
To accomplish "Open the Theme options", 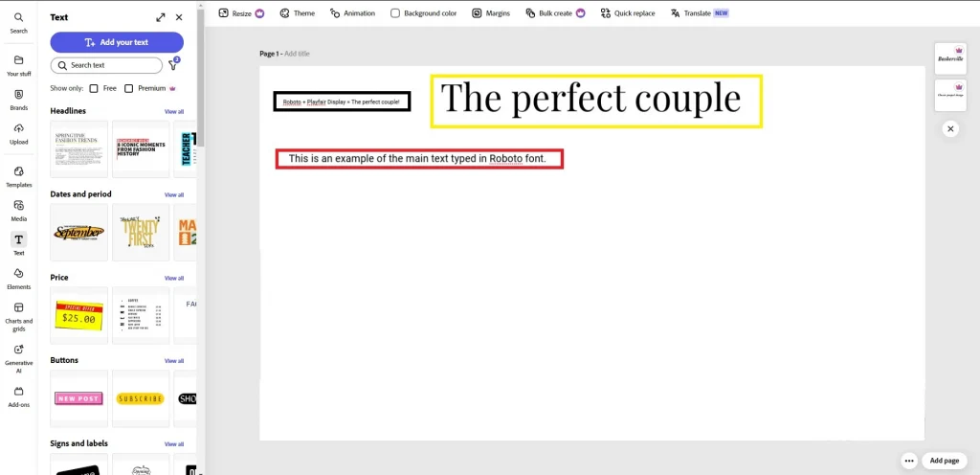I will pos(297,13).
